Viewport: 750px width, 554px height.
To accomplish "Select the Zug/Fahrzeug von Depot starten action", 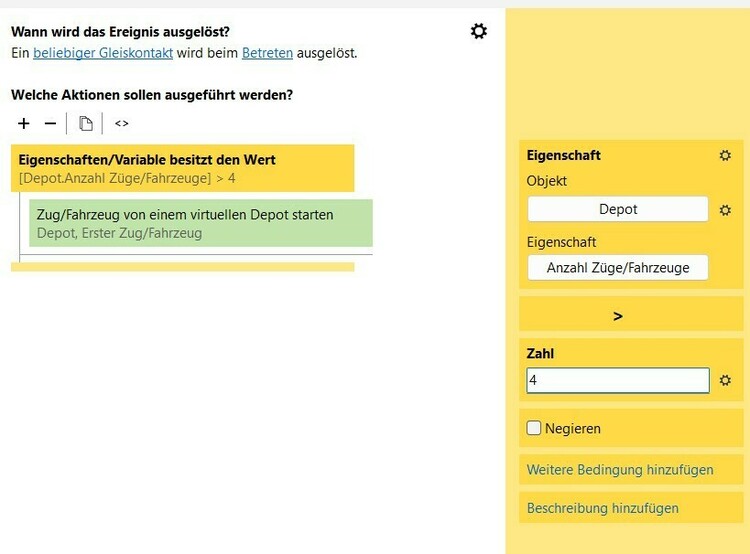I will coord(201,223).
